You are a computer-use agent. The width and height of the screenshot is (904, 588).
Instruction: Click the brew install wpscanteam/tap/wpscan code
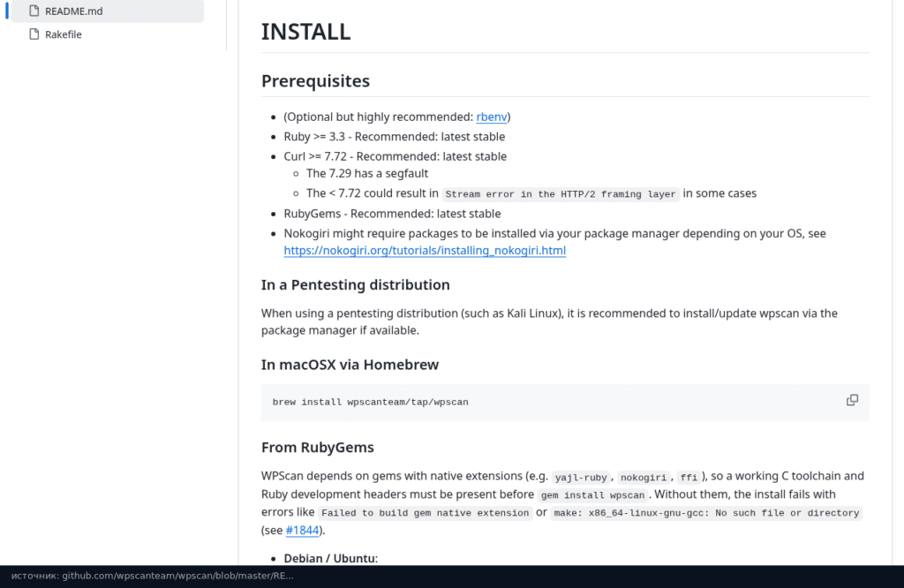click(370, 403)
